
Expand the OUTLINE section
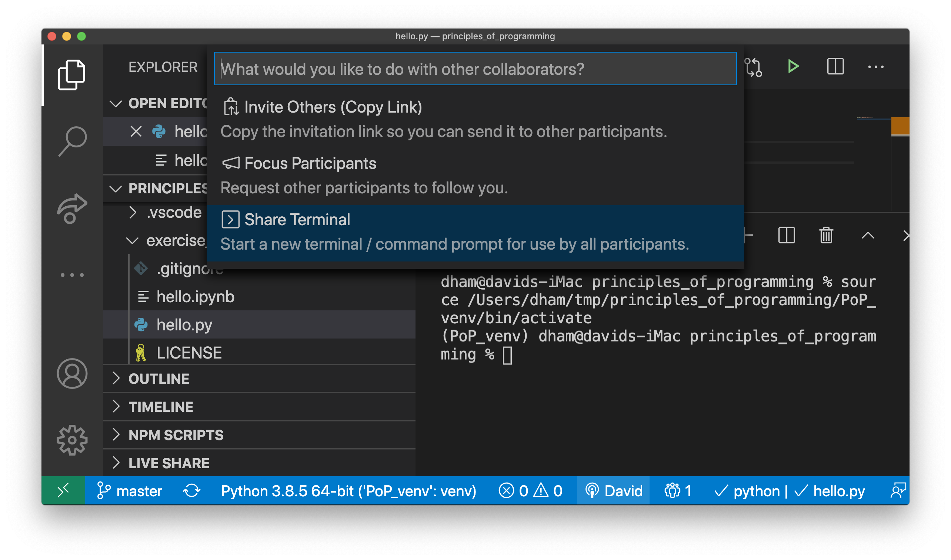158,378
